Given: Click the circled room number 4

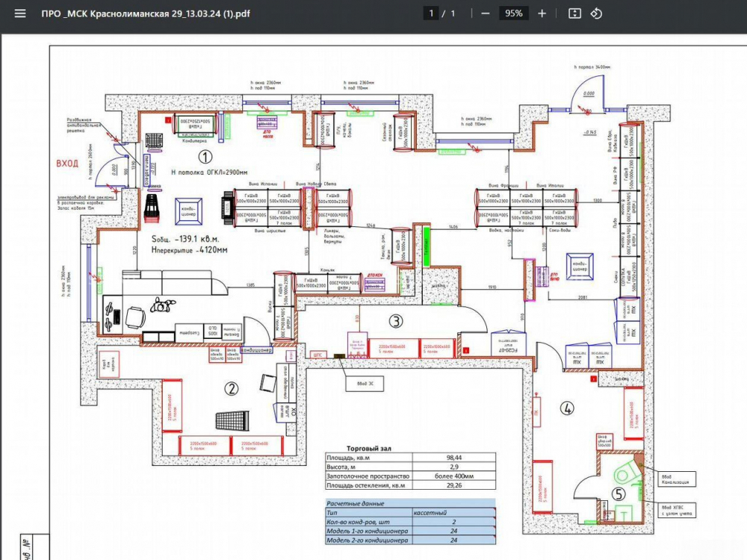Looking at the screenshot, I should coord(567,408).
